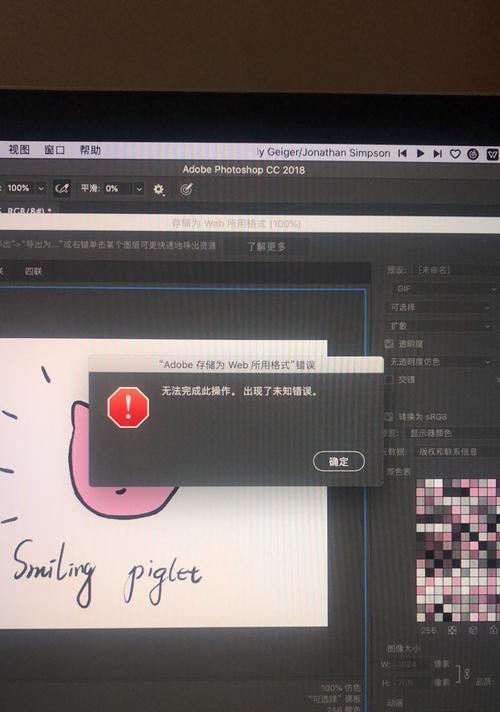
Task: Click the airbrush build-up icon in options bar
Action: (62, 188)
